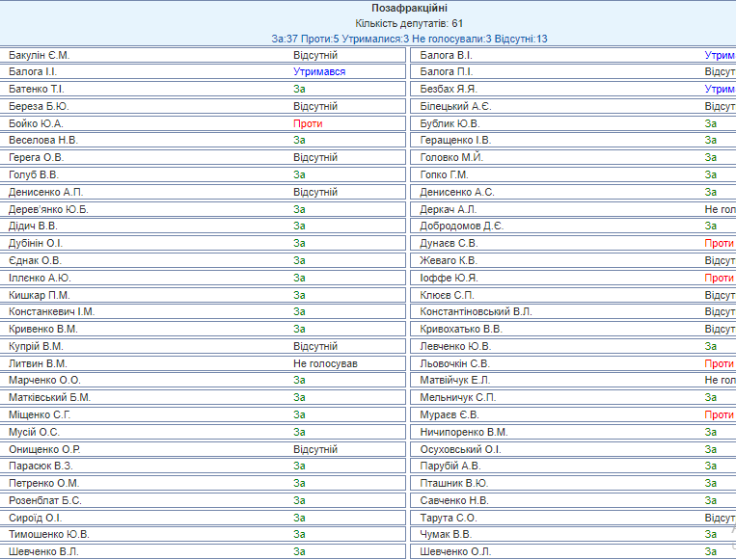Click Відсутній status beside Онищенко О.Р.
This screenshot has height=560, width=736.
click(315, 449)
